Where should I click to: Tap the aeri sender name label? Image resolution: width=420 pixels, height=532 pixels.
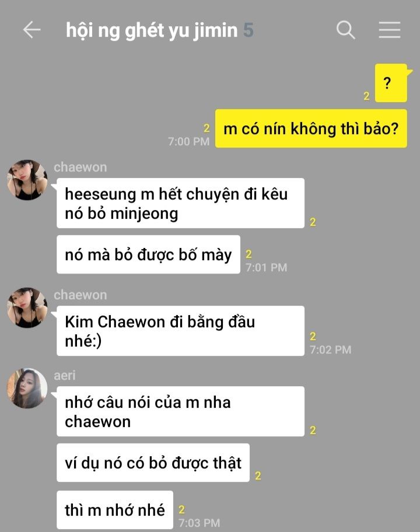[x=65, y=376]
